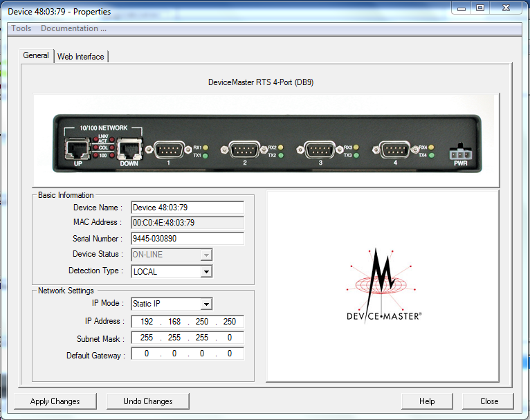Click the Basic Information group label
The width and height of the screenshot is (530, 420).
click(66, 195)
